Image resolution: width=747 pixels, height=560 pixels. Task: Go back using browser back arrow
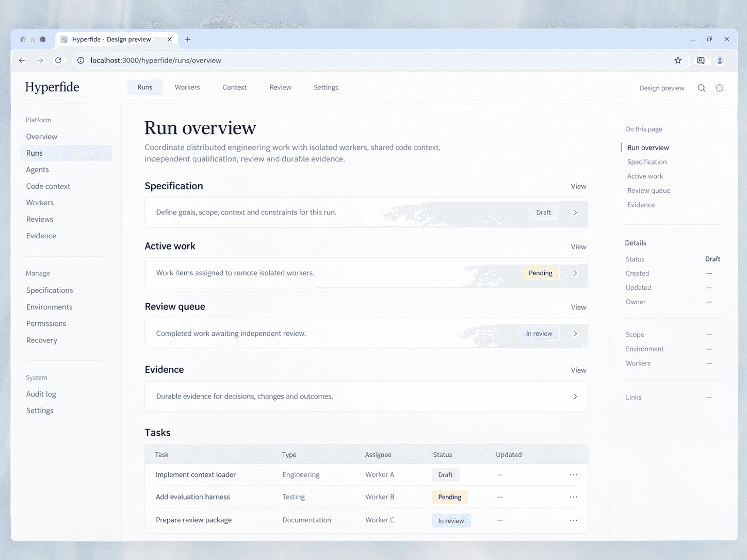[x=22, y=60]
